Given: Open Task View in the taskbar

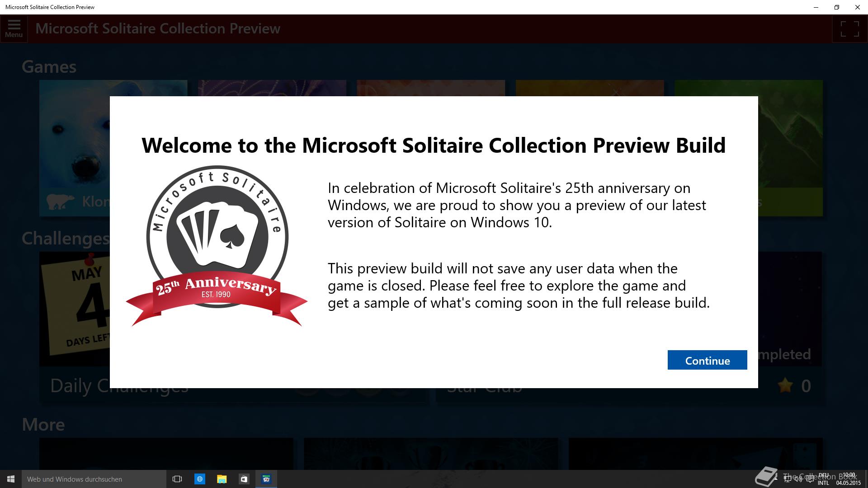Looking at the screenshot, I should tap(177, 479).
